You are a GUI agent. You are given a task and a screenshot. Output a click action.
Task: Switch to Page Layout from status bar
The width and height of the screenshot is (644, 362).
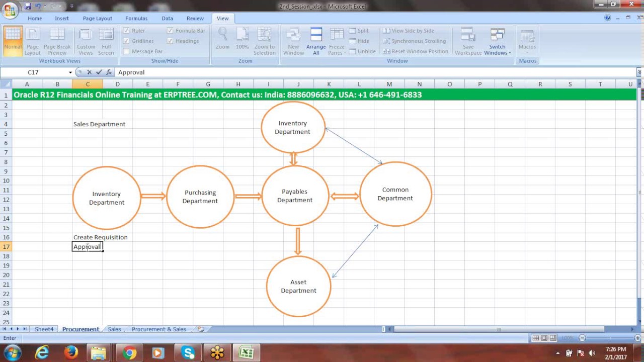coord(544,338)
